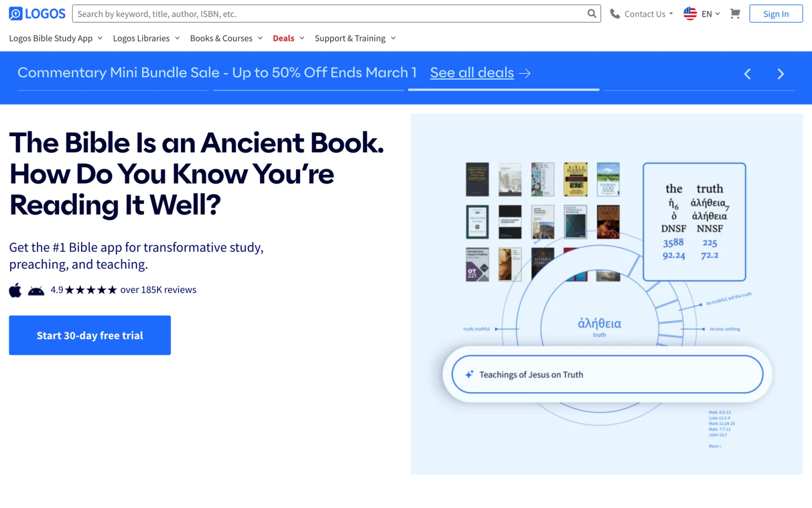Expand chevron next to Support & Training
812x508 pixels.
tap(393, 38)
